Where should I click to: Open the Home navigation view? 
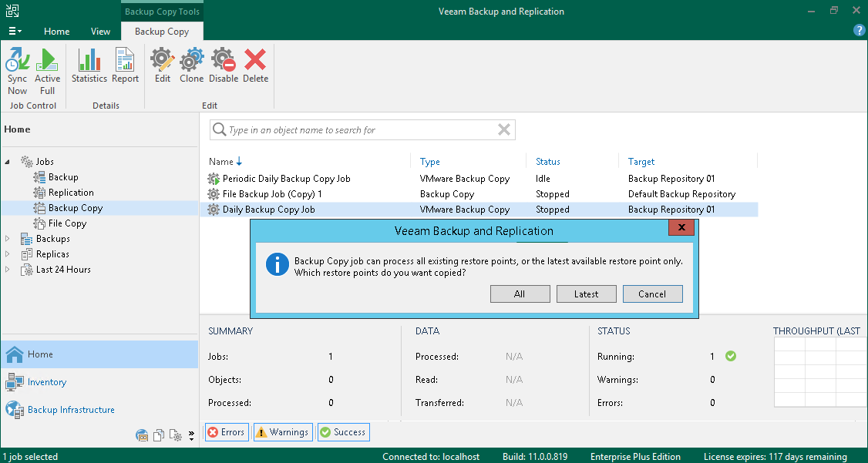[99, 354]
